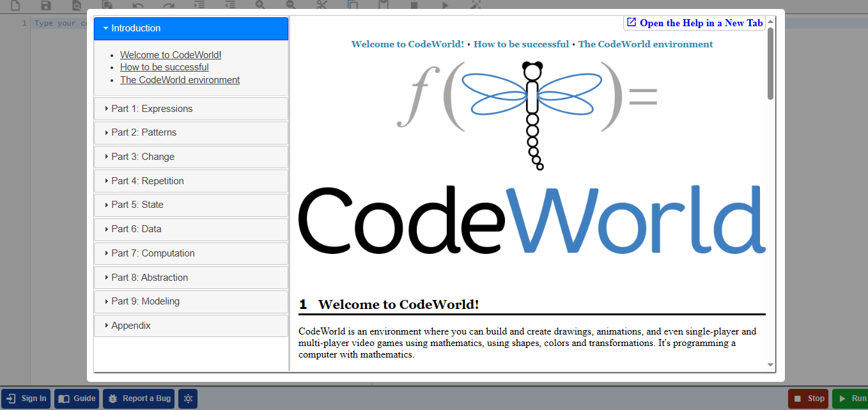Open the Appendix section
The width and height of the screenshot is (868, 410).
(191, 326)
